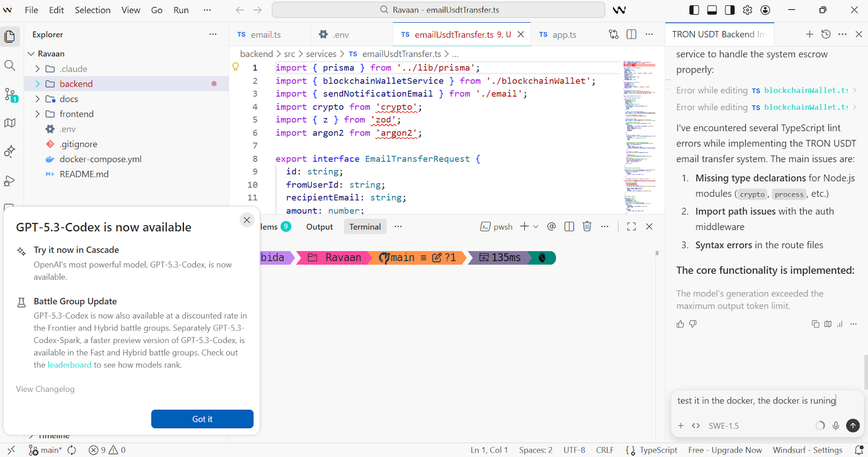Click the microphone voice input icon
Viewport: 868px width, 457px height.
click(836, 426)
